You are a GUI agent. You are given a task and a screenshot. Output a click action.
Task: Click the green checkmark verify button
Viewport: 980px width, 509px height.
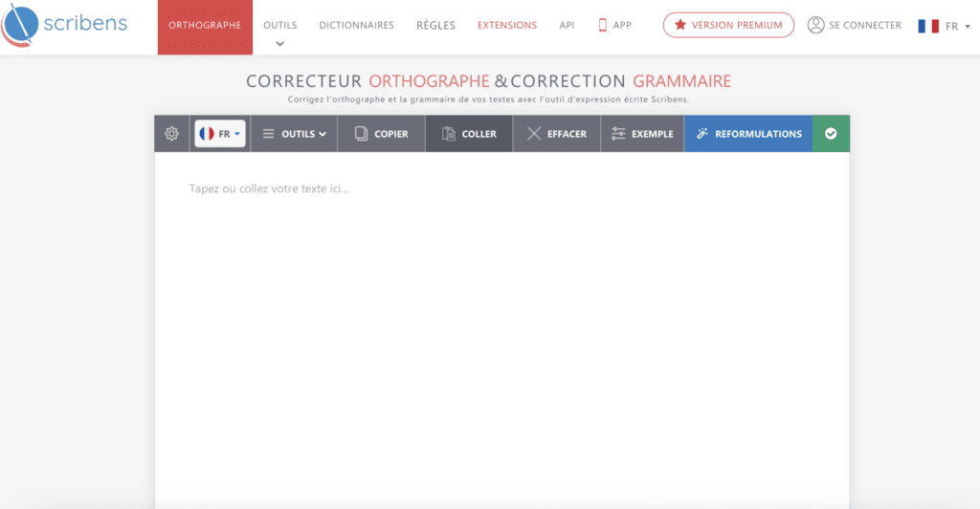pos(831,134)
